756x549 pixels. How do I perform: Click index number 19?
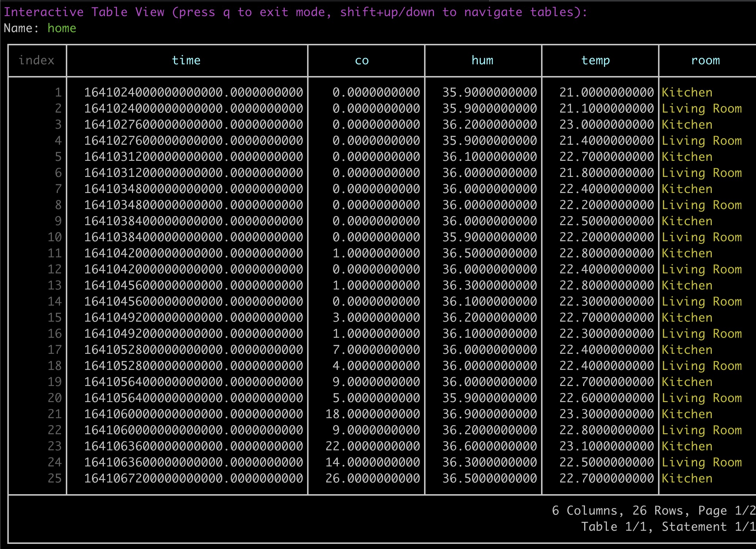coord(55,382)
